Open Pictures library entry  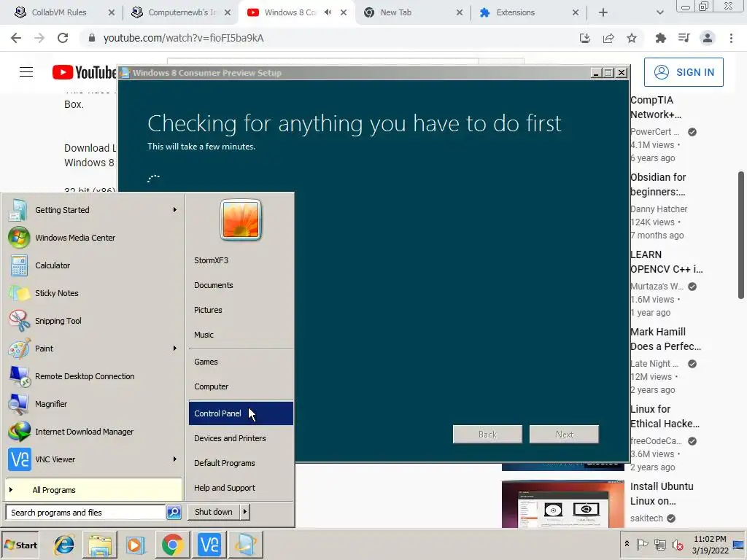[x=241, y=310]
